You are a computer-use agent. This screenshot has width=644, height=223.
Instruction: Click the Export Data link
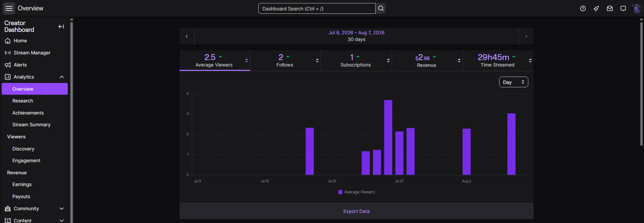tap(357, 211)
